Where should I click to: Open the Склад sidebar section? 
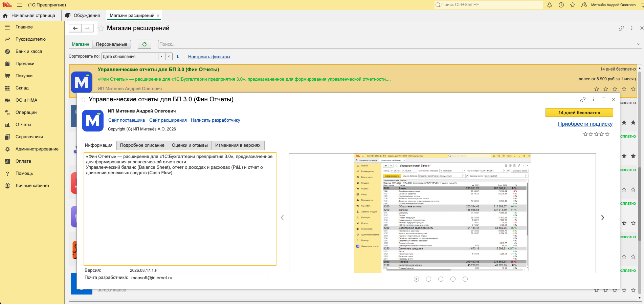[22, 88]
